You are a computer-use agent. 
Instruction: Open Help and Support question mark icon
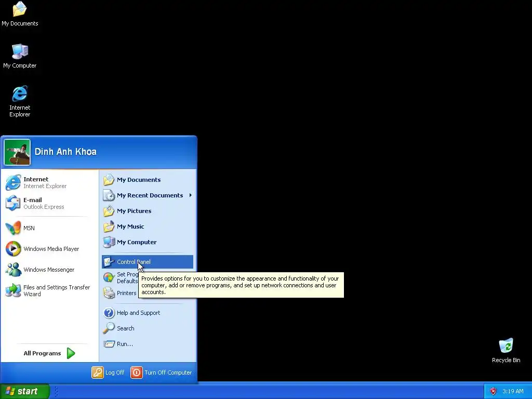coord(109,313)
